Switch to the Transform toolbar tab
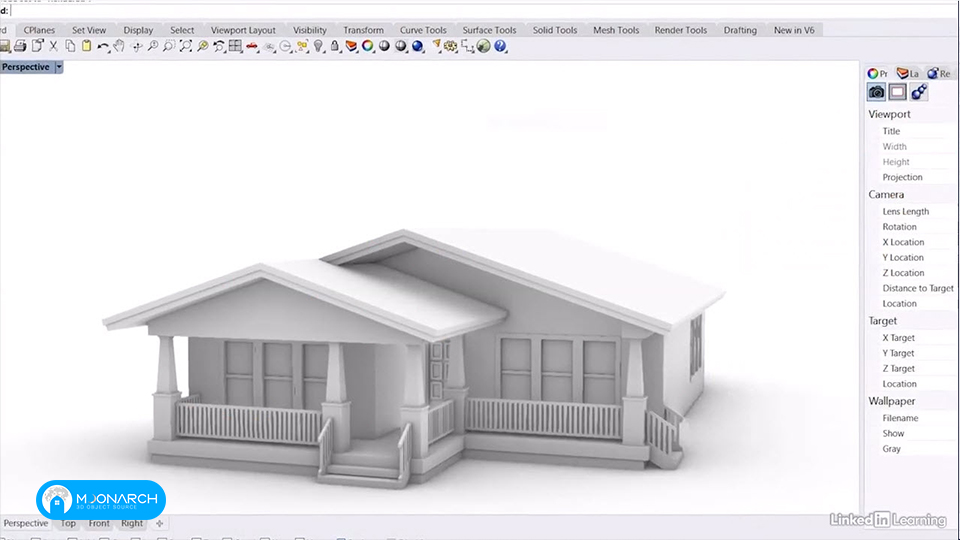Viewport: 960px width, 540px height. (x=364, y=30)
